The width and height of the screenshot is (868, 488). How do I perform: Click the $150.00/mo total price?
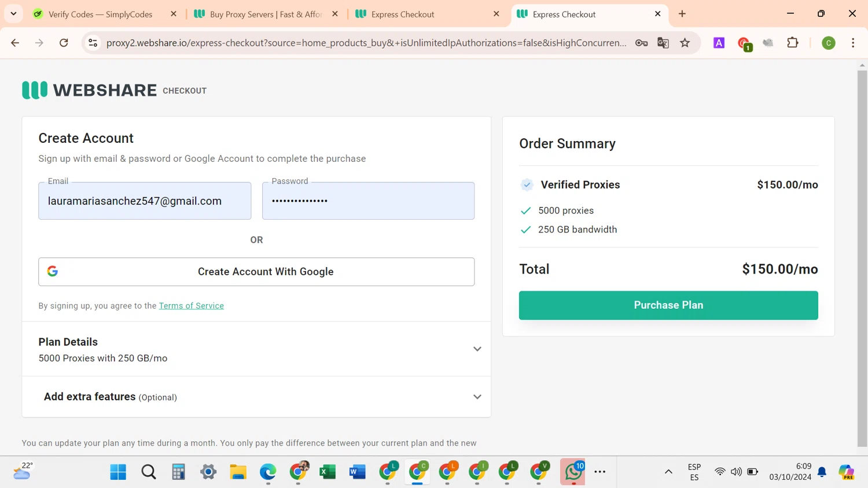pyautogui.click(x=780, y=269)
